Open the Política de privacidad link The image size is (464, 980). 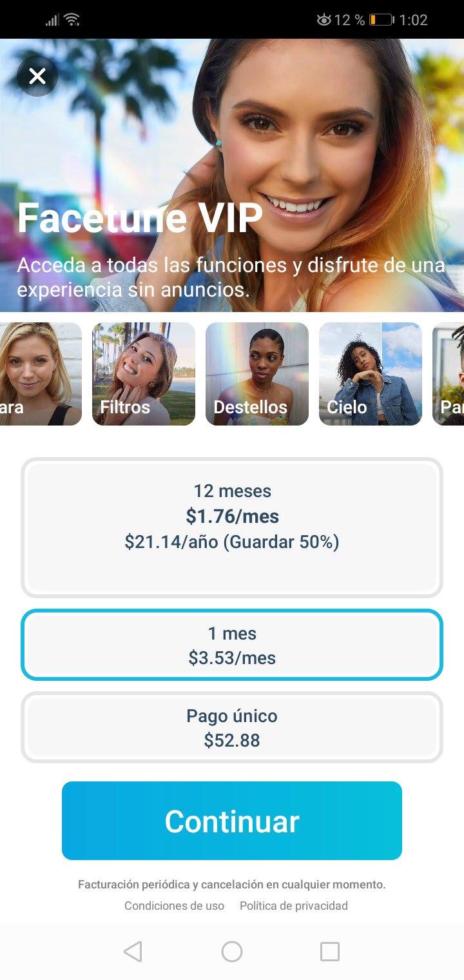point(294,905)
